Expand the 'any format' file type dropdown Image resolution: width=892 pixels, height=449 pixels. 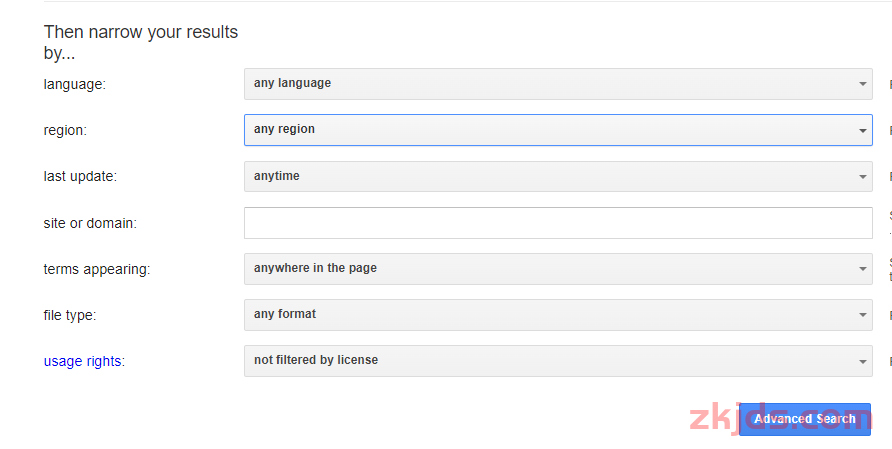tap(558, 315)
